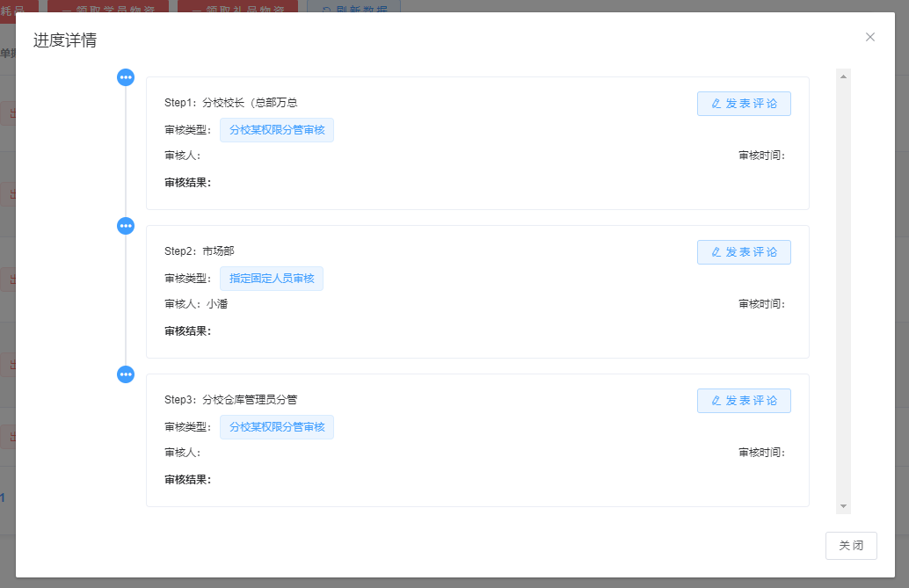Viewport: 909px width, 588px height.
Task: Click the 进度详情 dialog title
Action: coord(65,40)
